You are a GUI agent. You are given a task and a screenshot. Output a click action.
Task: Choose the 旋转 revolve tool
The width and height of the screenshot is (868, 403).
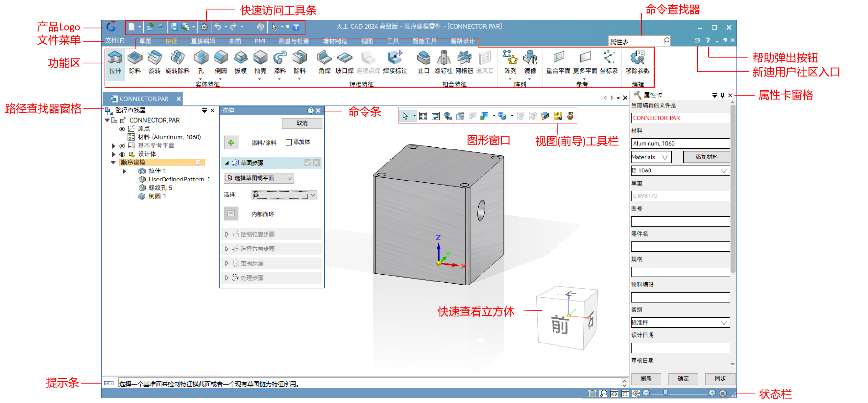point(155,63)
